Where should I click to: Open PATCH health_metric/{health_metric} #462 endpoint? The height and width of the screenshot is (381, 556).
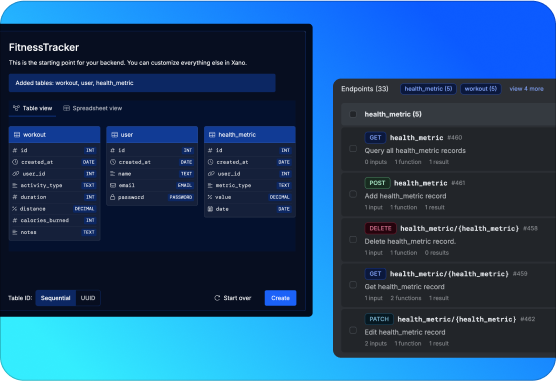[x=448, y=331]
